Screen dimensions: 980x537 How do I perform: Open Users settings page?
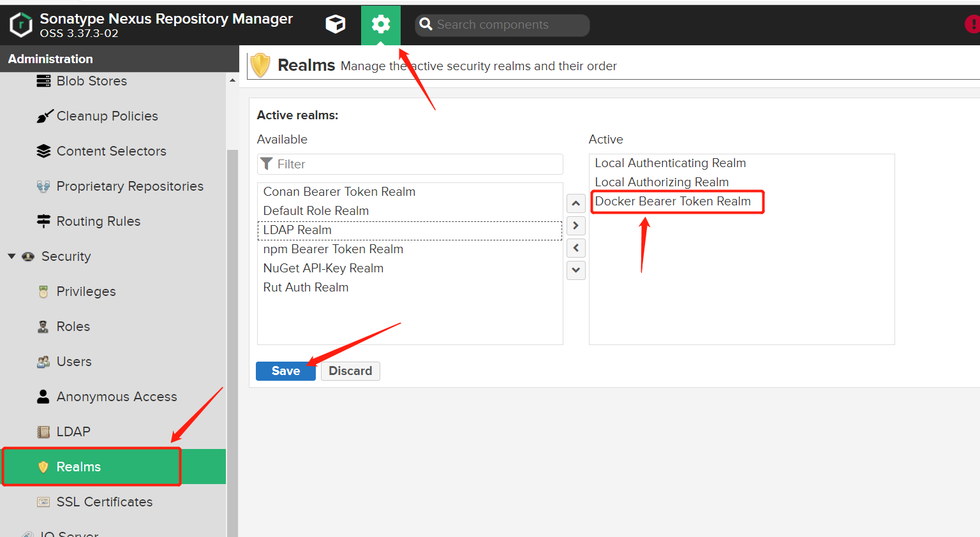coord(73,362)
